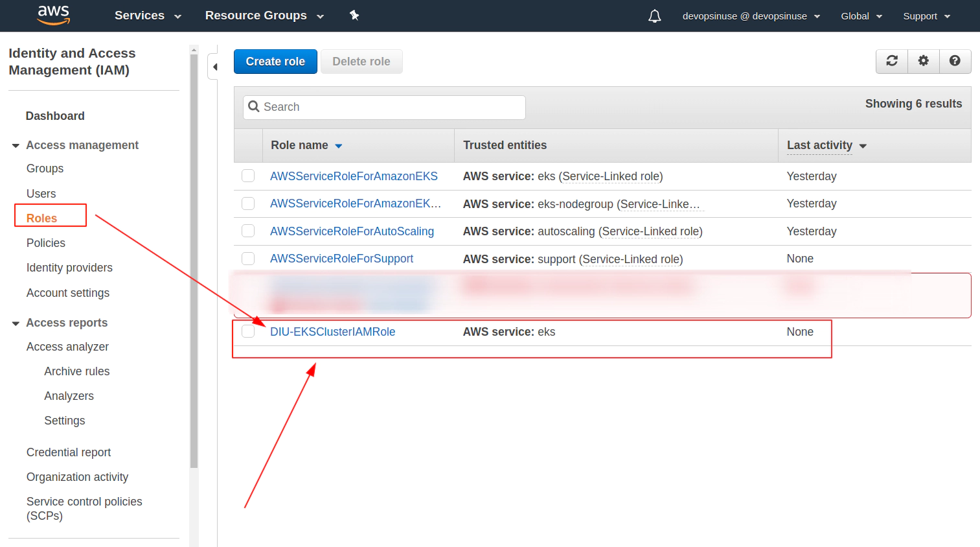Click the Create role button

pos(275,62)
